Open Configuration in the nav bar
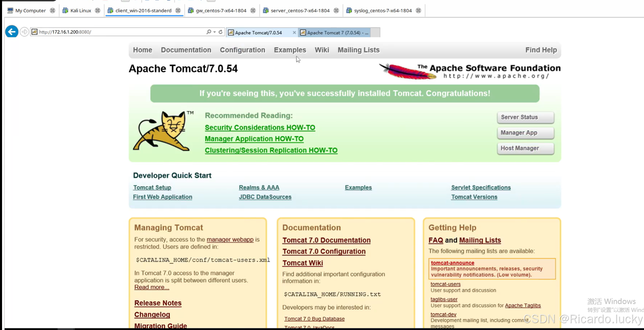 pyautogui.click(x=242, y=50)
